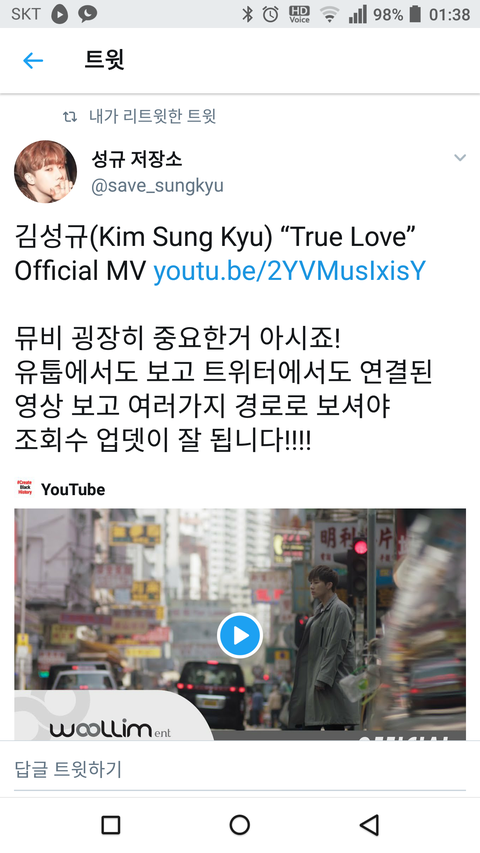Tap the 답글 트윗하기 reply field
The height and width of the screenshot is (853, 480).
pyautogui.click(x=240, y=769)
